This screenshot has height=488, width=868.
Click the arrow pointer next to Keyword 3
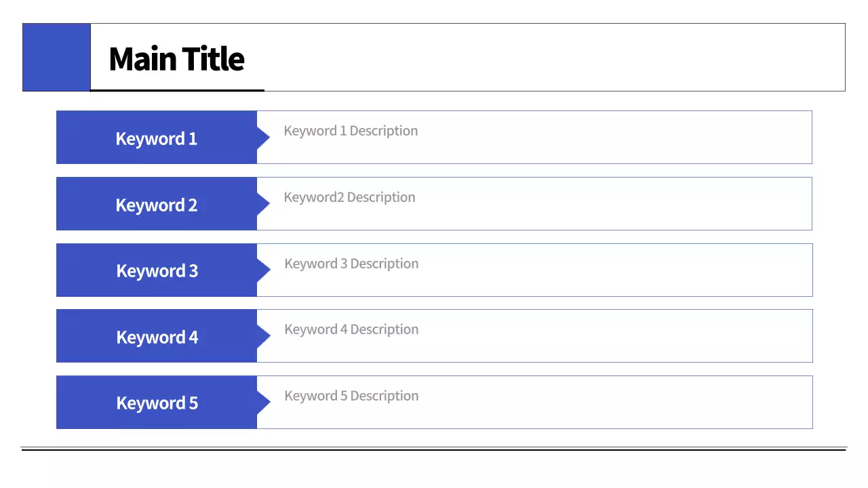tap(263, 270)
